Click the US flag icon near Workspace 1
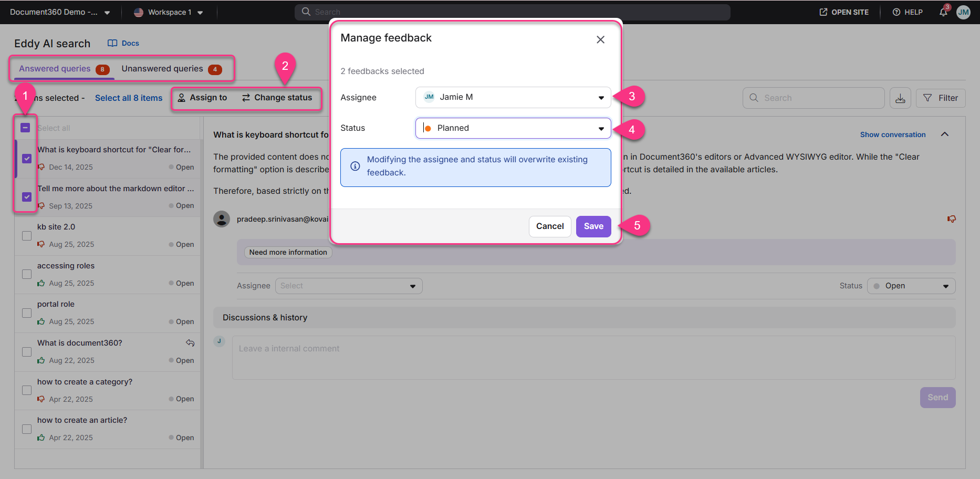The width and height of the screenshot is (980, 479). 139,12
